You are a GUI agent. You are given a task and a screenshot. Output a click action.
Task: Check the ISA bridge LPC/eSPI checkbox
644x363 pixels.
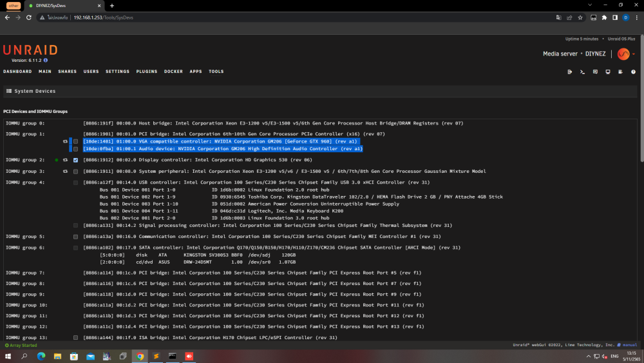pos(75,337)
